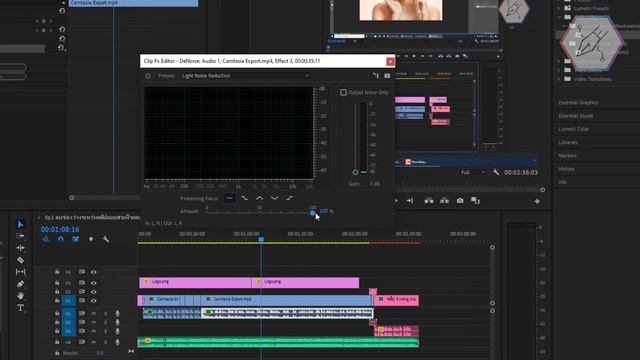Viewport: 640px width, 360px height.
Task: Select the Slip tool
Action: tap(20, 271)
